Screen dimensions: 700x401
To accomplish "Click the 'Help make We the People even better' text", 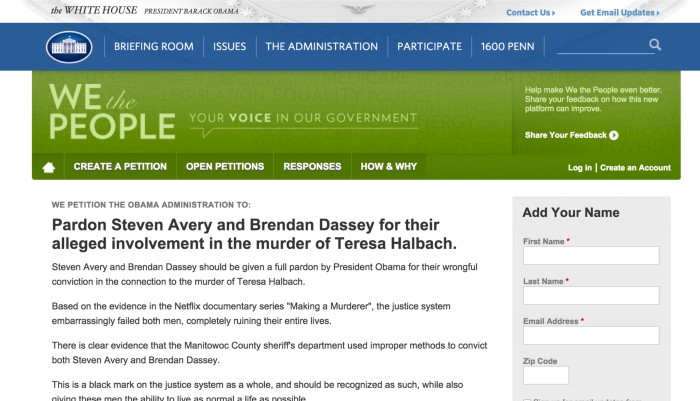I will [x=593, y=99].
